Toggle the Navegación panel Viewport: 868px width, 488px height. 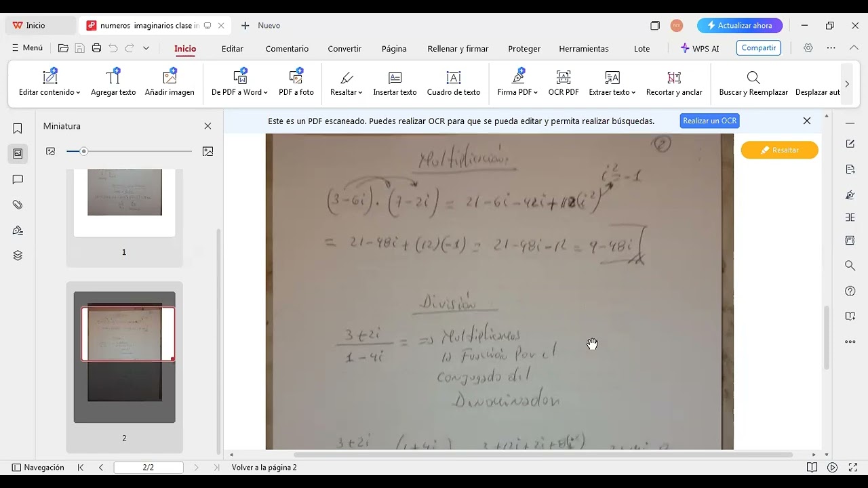38,467
